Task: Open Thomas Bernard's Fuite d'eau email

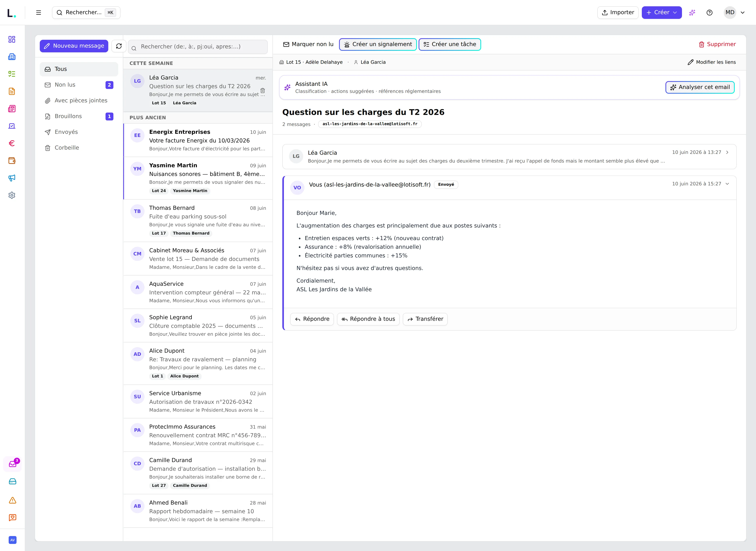Action: [x=198, y=221]
